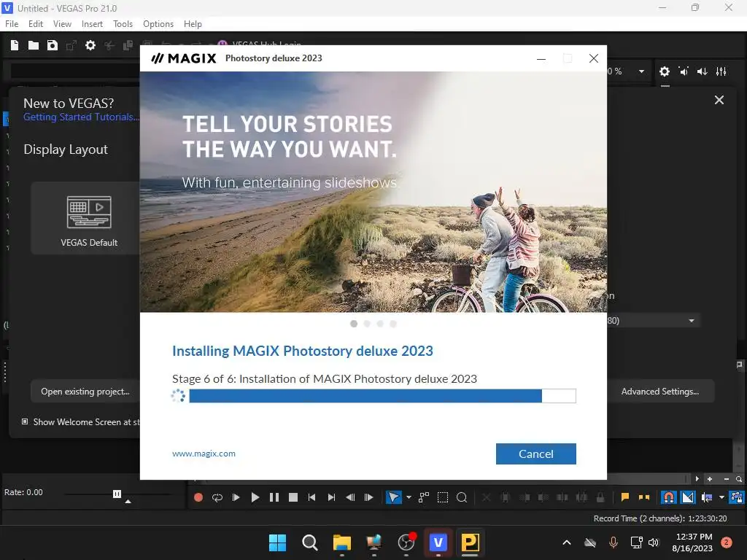
Task: Click the lock event icon in timeline toolbar
Action: (600, 497)
